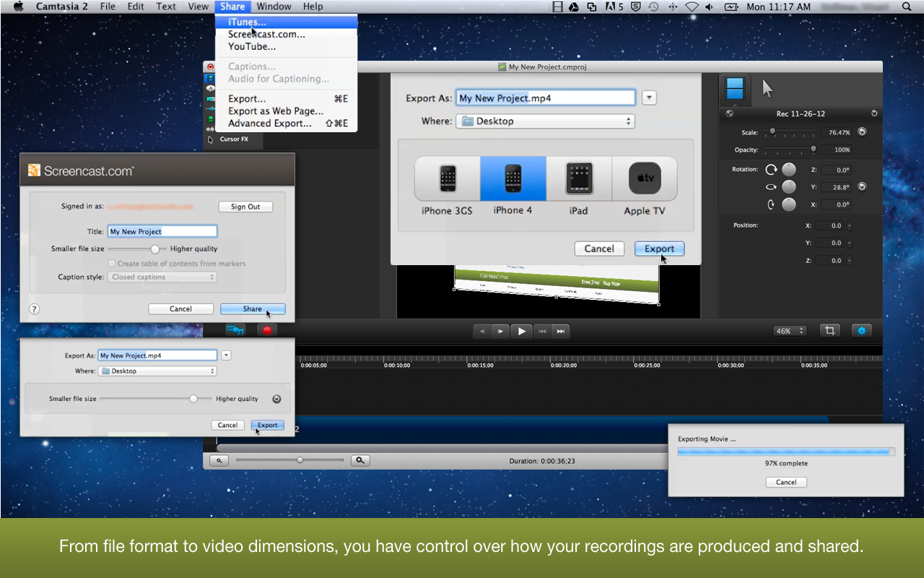
Task: Click the blue gear settings icon
Action: click(x=860, y=330)
